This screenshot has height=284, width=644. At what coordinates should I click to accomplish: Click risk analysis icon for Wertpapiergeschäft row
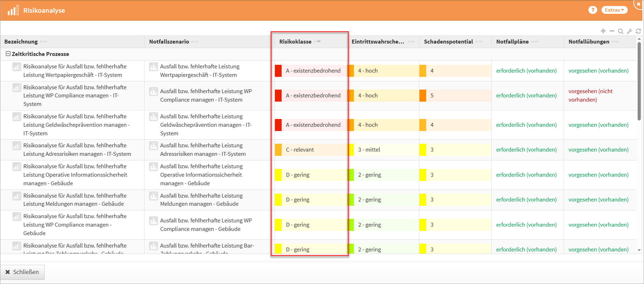click(x=17, y=67)
